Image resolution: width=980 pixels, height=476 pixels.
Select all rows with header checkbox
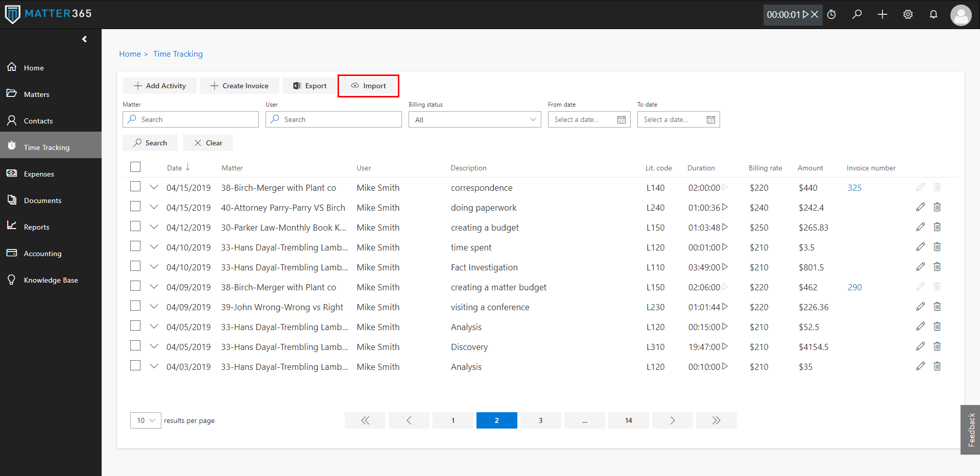point(135,167)
